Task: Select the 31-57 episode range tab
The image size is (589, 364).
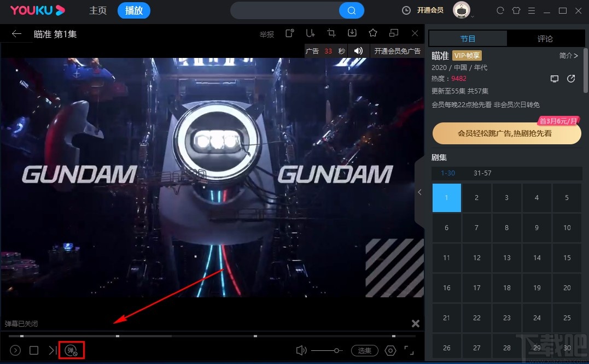Action: pos(482,173)
